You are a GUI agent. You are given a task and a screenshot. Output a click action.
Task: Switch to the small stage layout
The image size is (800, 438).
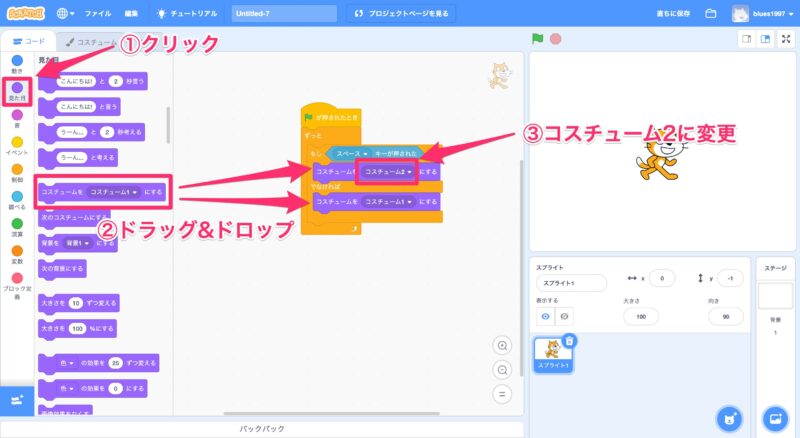pyautogui.click(x=746, y=39)
